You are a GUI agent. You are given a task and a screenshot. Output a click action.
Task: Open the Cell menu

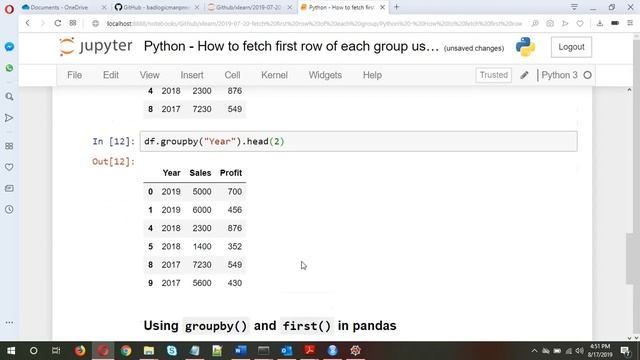(x=232, y=75)
